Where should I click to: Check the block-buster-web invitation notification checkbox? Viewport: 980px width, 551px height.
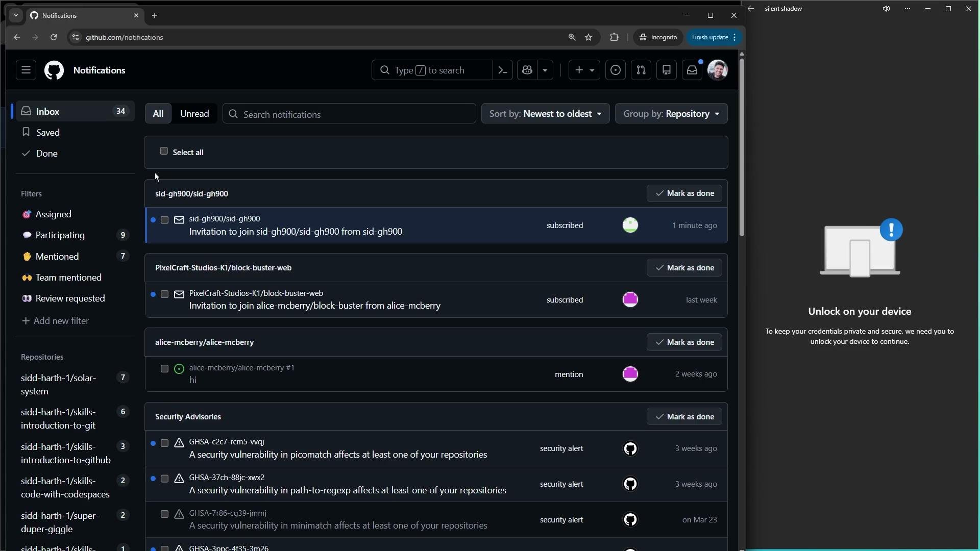click(164, 294)
